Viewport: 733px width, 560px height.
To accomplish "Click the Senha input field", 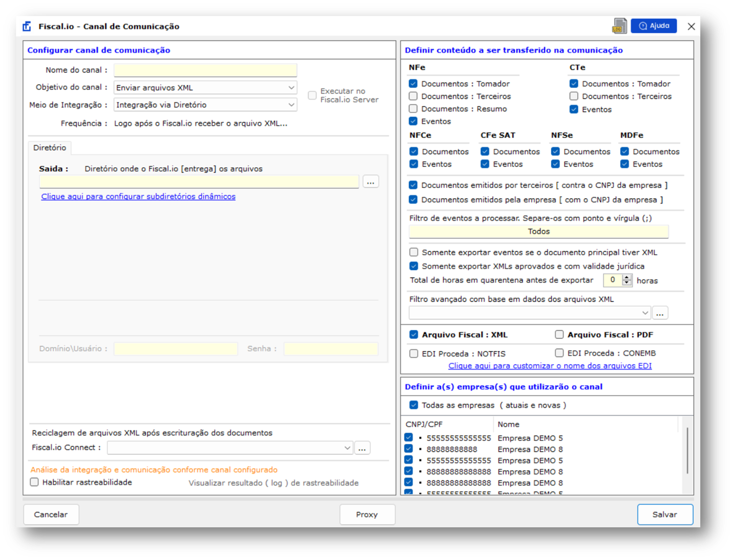I will tap(331, 349).
